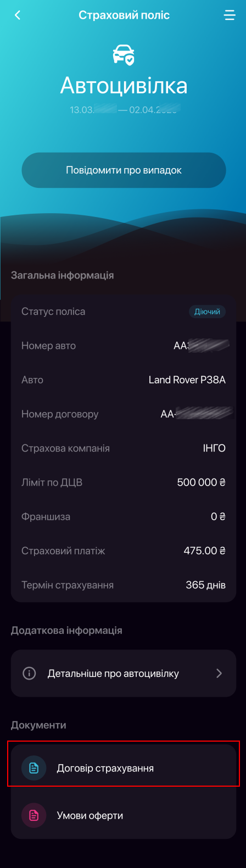Expand the chevron next to Детальніше про автоцивілку
The width and height of the screenshot is (246, 868).
click(219, 673)
